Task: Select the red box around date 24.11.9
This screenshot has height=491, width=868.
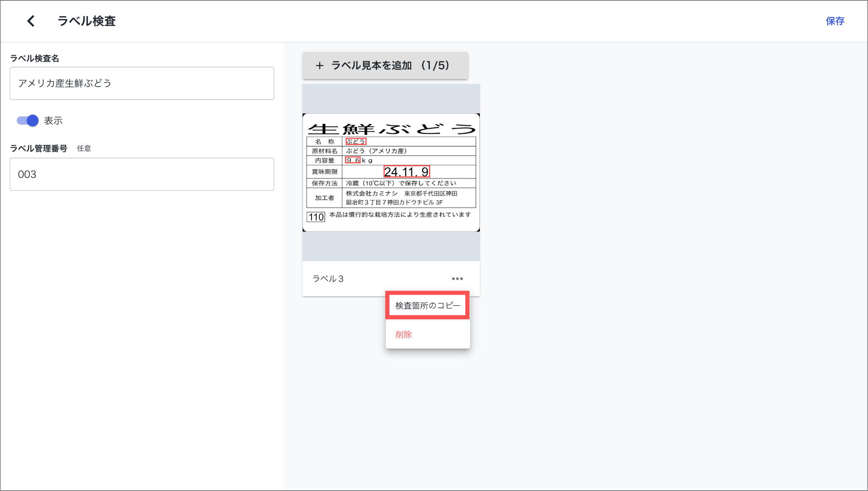Action: [x=406, y=172]
